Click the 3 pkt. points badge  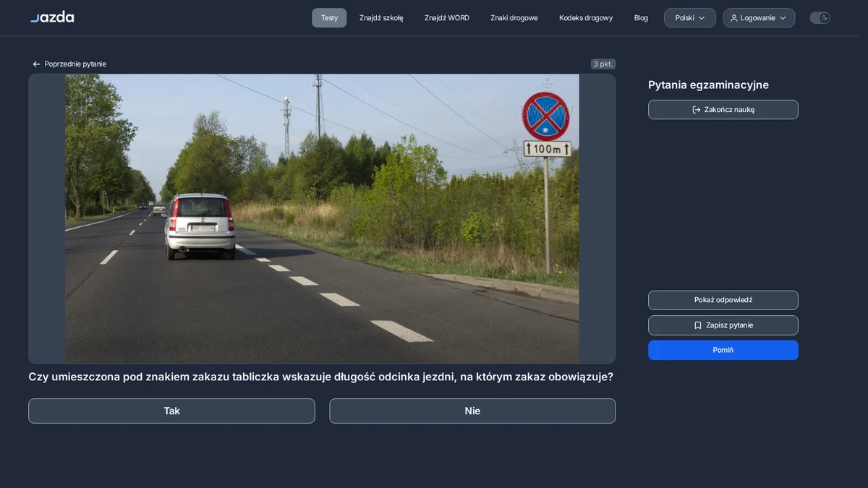click(603, 64)
